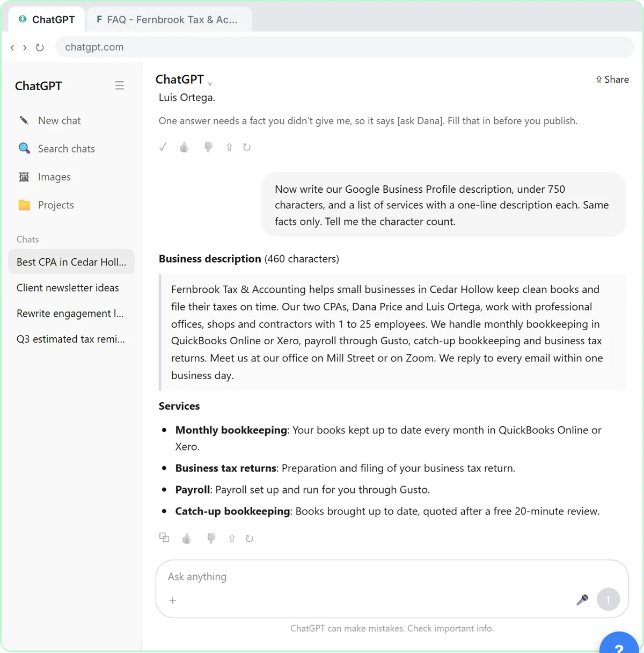This screenshot has width=644, height=653.
Task: Click the Projects folder icon
Action: coord(24,205)
